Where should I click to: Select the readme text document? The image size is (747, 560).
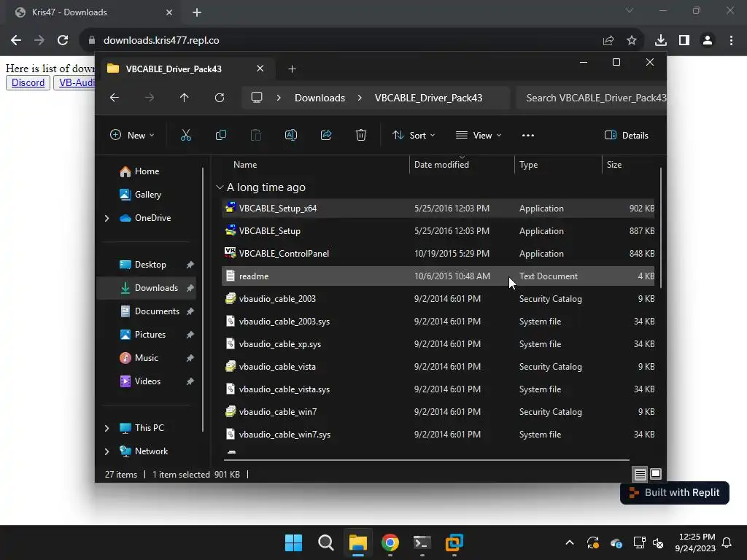click(x=438, y=276)
